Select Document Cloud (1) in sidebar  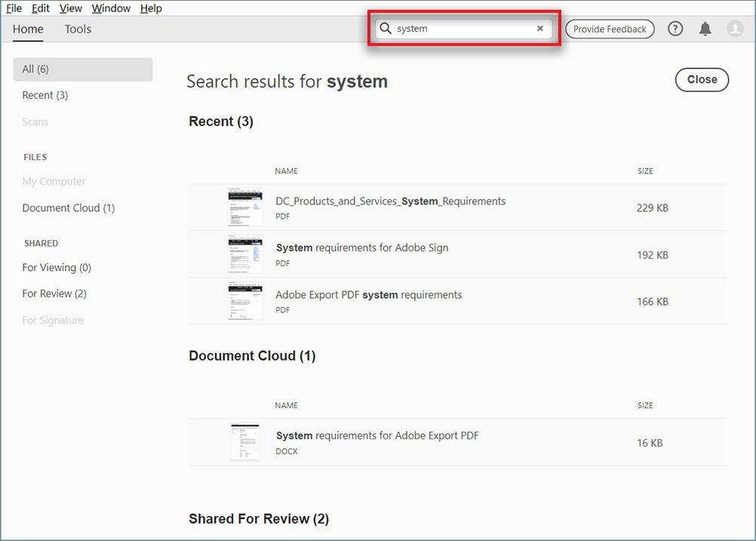pyautogui.click(x=69, y=208)
